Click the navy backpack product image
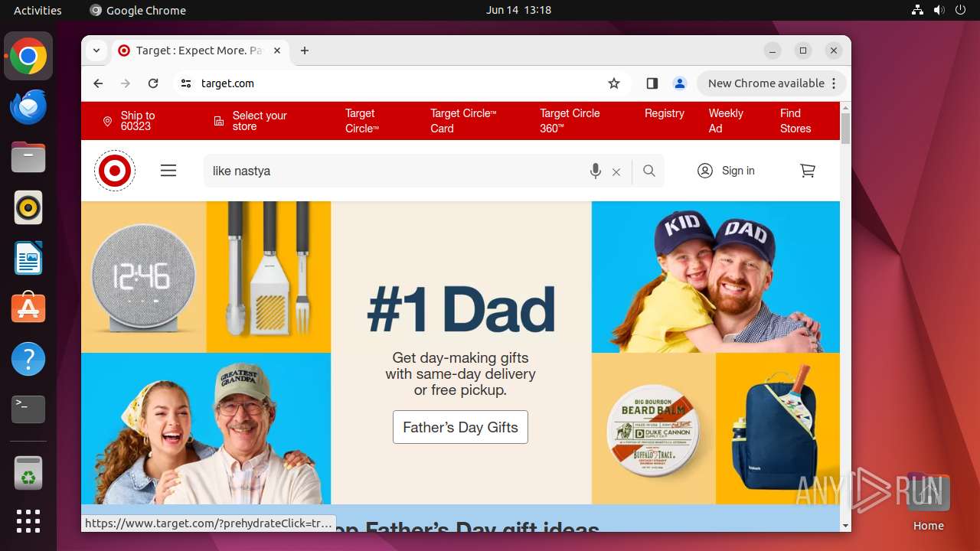 pyautogui.click(x=778, y=429)
